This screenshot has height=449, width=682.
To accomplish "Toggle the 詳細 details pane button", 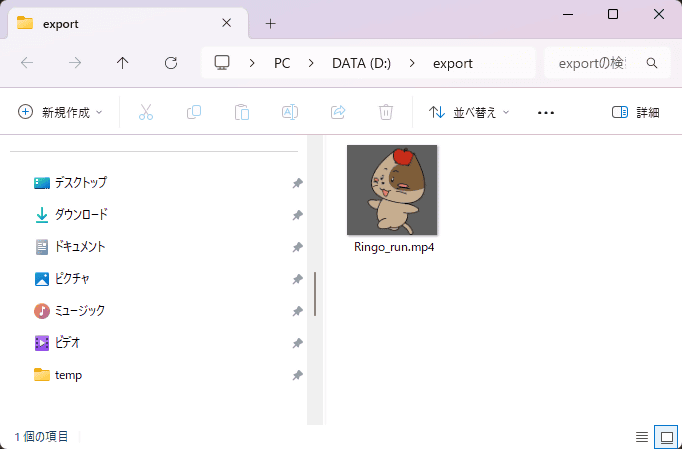I will click(636, 112).
